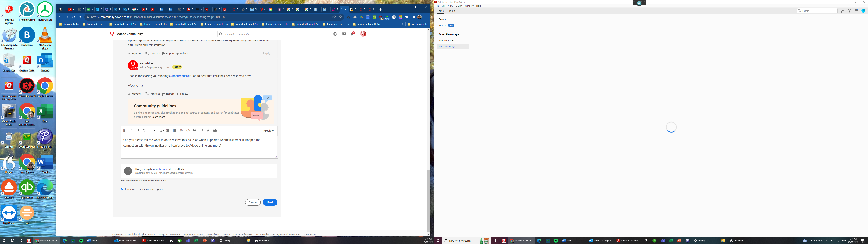The image size is (868, 244).
Task: Upvote AkanchhaS's reply
Action: point(134,94)
